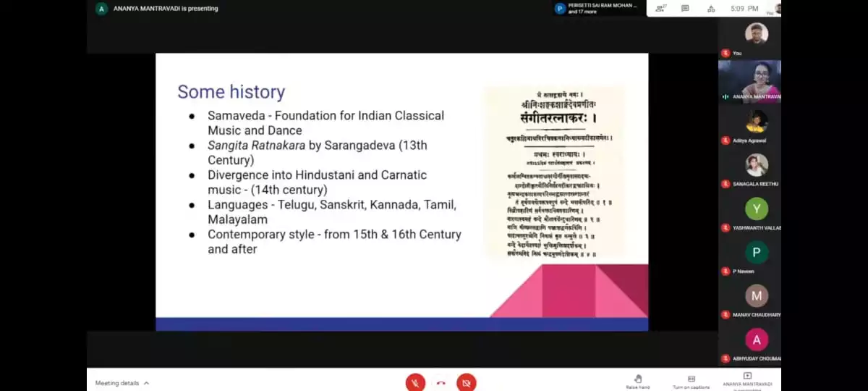Open the Ananya Mantravadi presenting options
Image resolution: width=868 pixels, height=391 pixels.
tap(747, 380)
